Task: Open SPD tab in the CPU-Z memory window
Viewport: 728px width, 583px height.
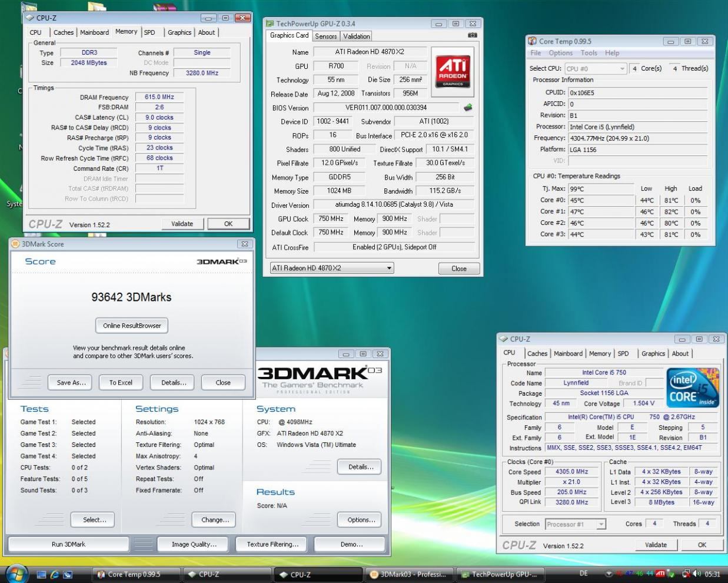Action: click(149, 32)
